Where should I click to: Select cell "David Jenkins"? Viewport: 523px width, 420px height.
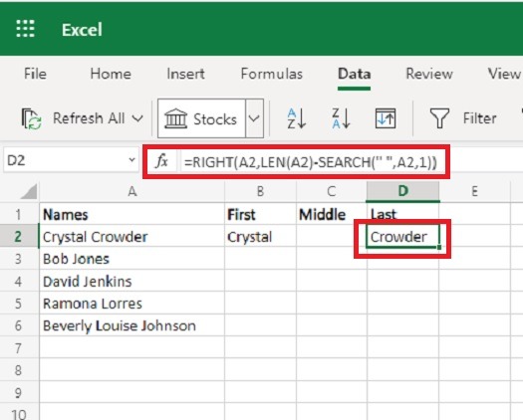click(132, 282)
